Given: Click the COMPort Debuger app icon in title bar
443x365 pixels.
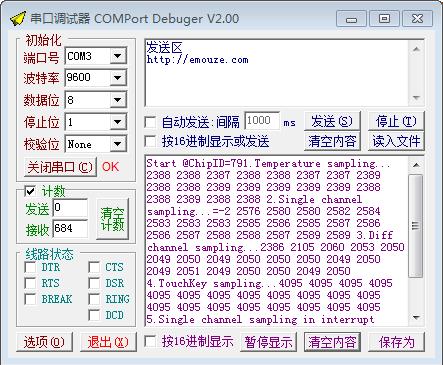Looking at the screenshot, I should coord(18,19).
